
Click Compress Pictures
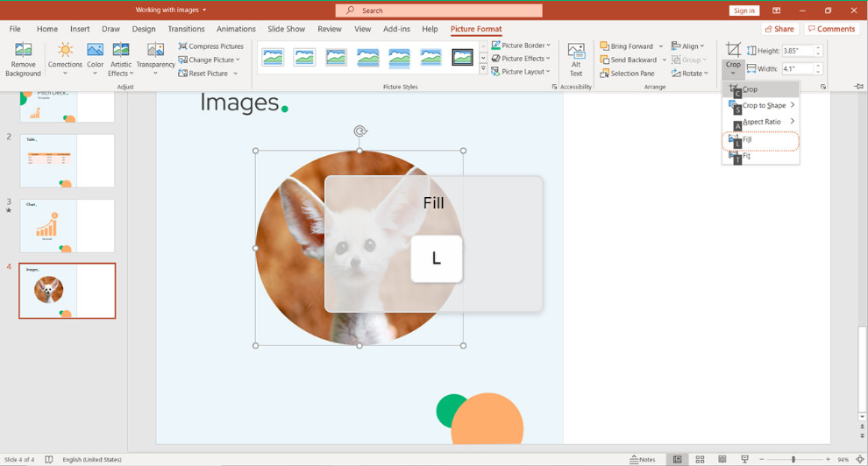click(211, 46)
